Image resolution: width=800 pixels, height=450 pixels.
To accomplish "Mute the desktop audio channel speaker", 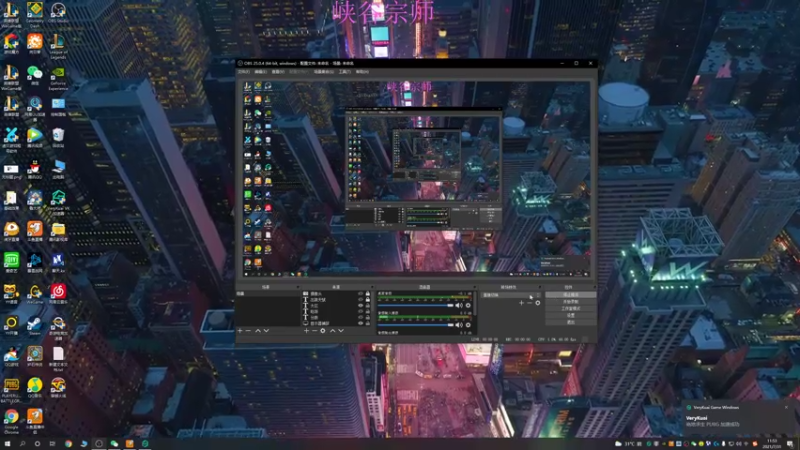I will (x=458, y=305).
